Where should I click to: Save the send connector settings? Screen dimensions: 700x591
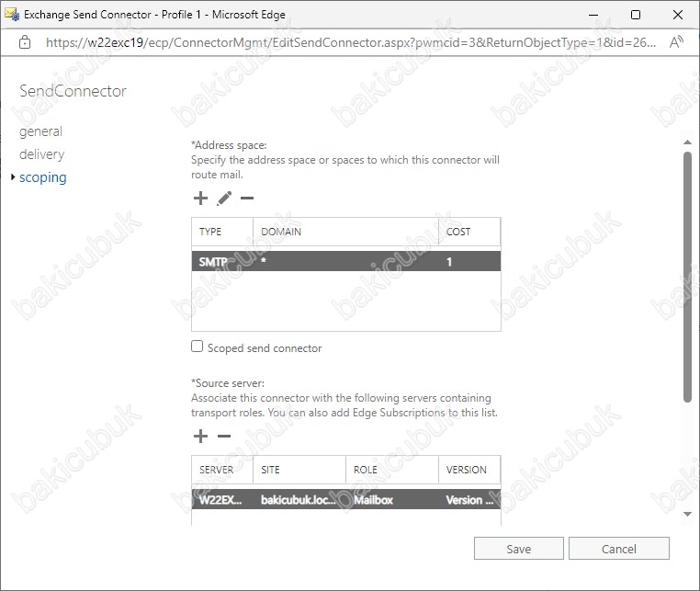pyautogui.click(x=519, y=549)
